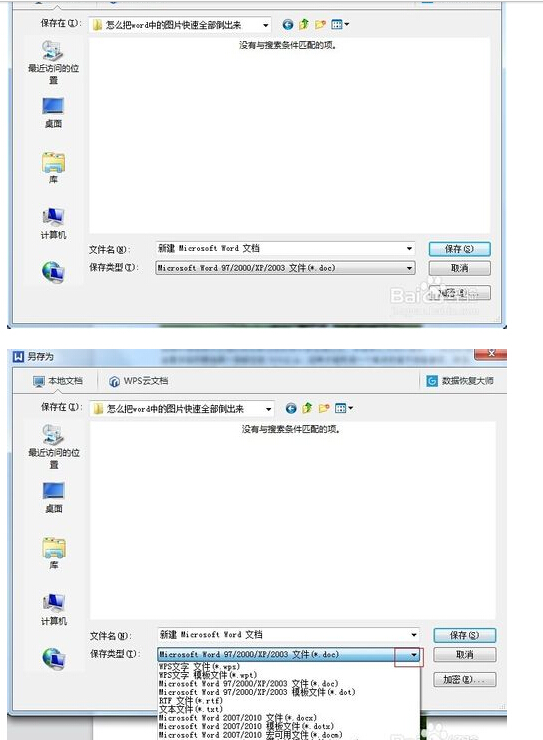The height and width of the screenshot is (740, 543).
Task: Switch to the WPS云文档 tab
Action: (x=139, y=380)
